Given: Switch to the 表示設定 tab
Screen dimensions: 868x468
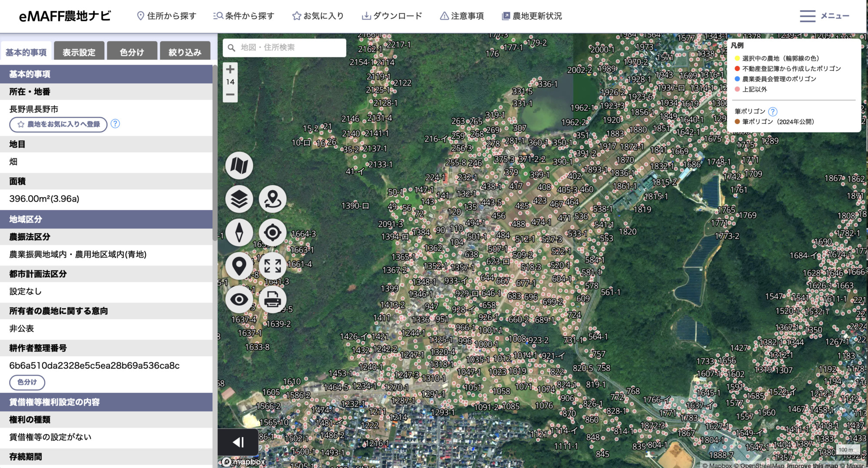Looking at the screenshot, I should coord(79,52).
